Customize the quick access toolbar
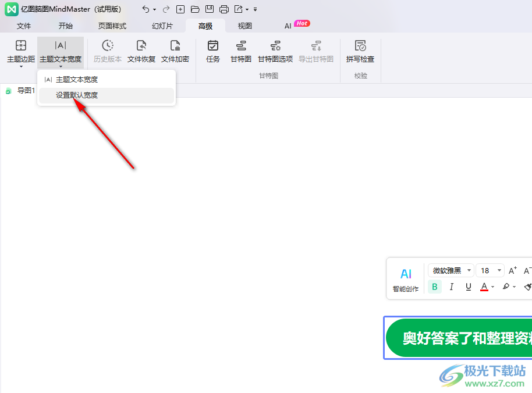Viewport: 532px width, 393px height. [255, 9]
